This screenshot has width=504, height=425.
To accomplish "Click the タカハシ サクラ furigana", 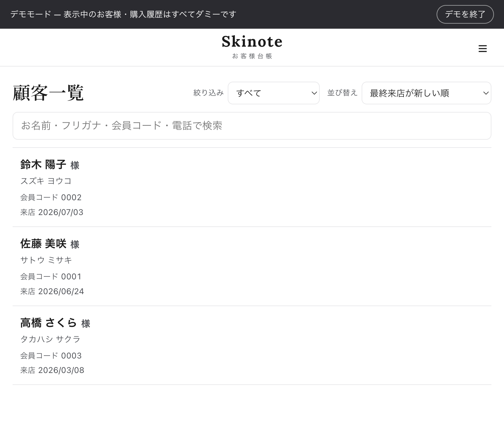I will coord(50,339).
